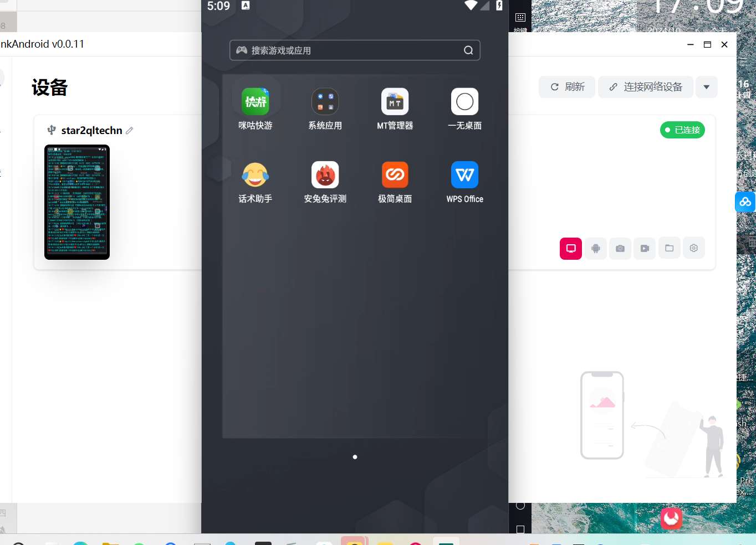Click the star2qltechn device thumbnail
The image size is (756, 545).
point(77,202)
